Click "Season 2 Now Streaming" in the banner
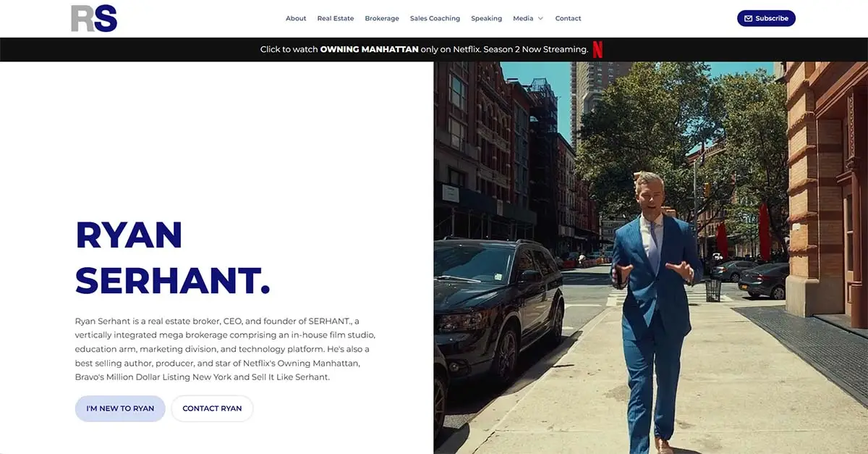 tap(541, 49)
